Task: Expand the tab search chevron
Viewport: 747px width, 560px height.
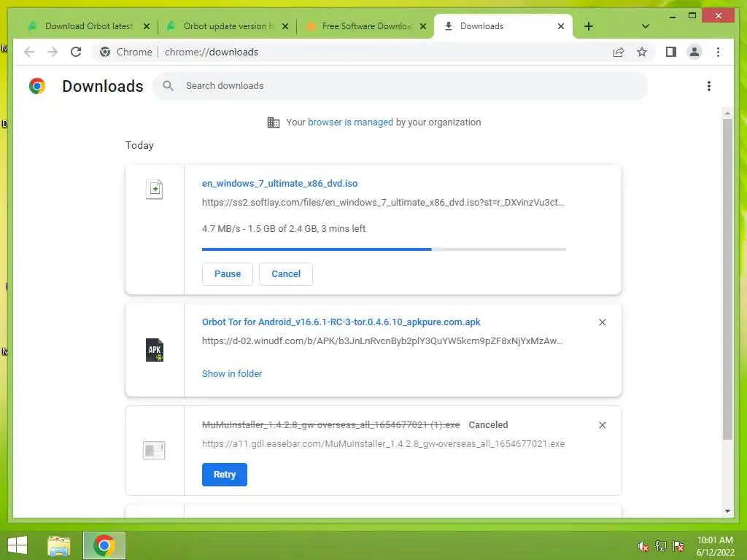Action: pos(645,26)
